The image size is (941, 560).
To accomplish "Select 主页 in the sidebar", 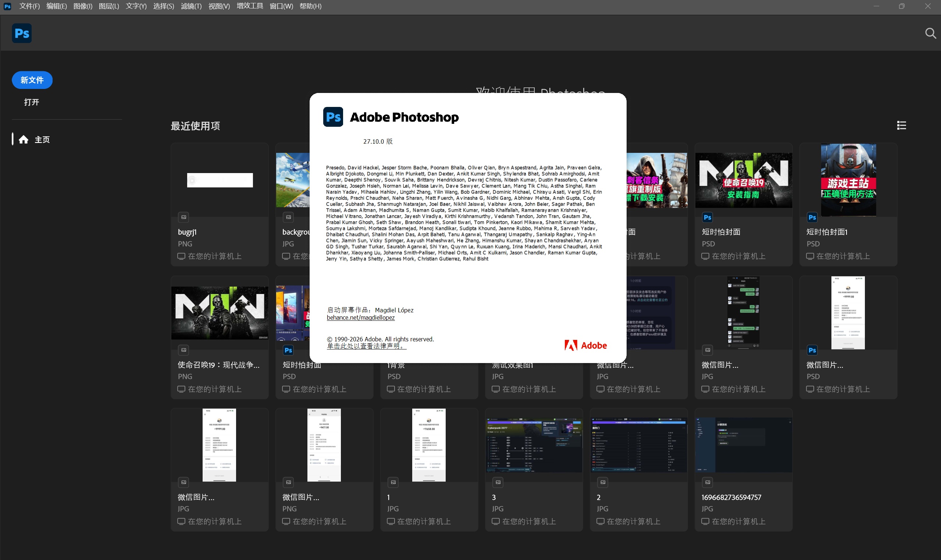I will [x=42, y=140].
